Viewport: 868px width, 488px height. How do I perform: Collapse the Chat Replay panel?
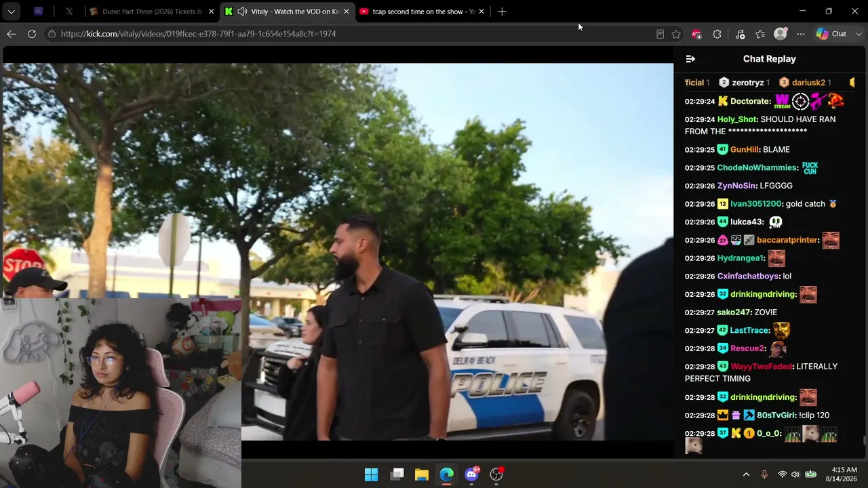[x=690, y=59]
